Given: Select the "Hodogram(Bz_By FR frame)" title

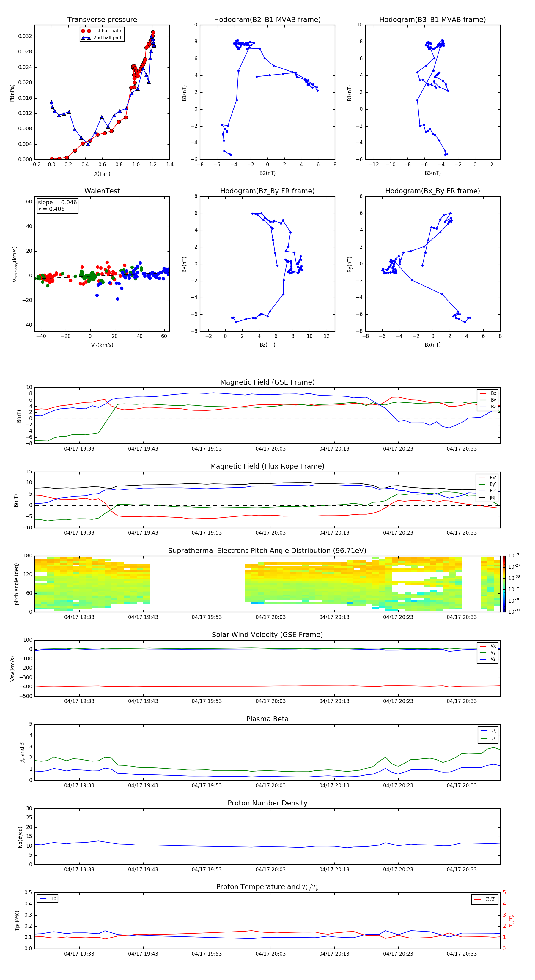Looking at the screenshot, I should (x=267, y=191).
